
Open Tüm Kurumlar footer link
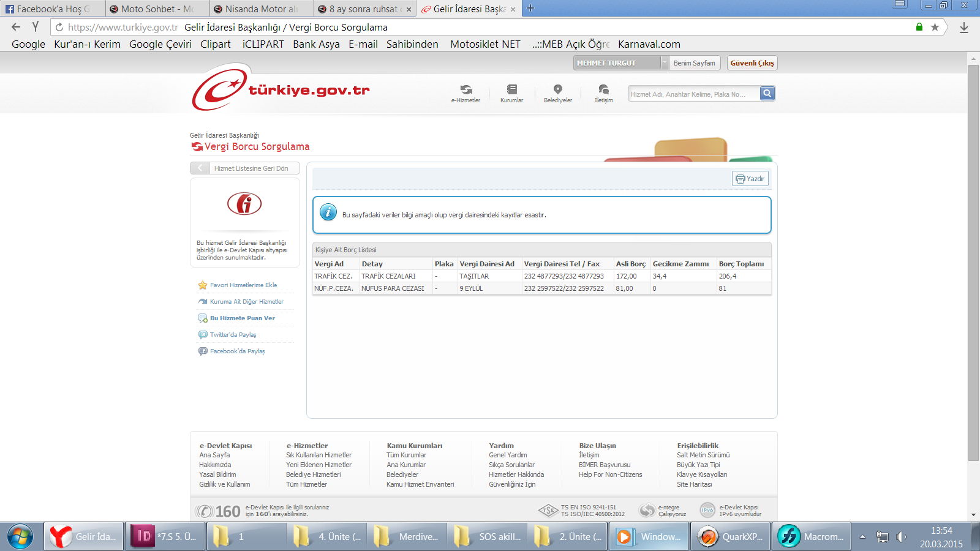[406, 455]
